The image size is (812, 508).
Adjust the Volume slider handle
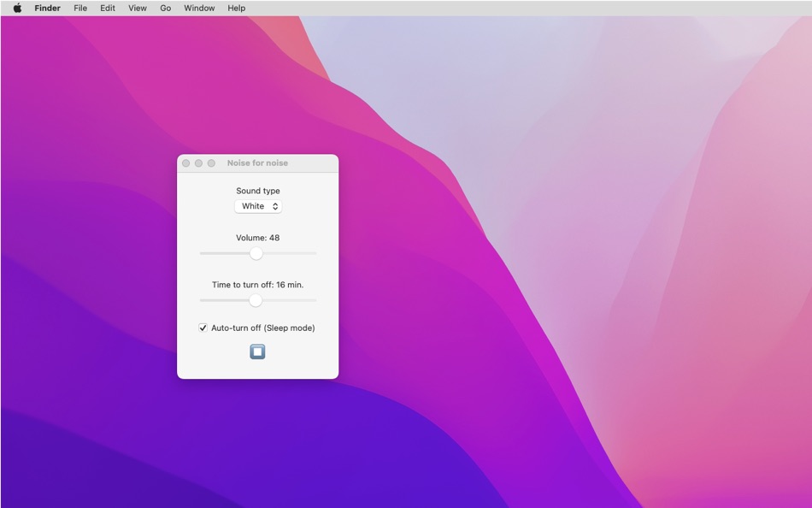click(x=256, y=253)
